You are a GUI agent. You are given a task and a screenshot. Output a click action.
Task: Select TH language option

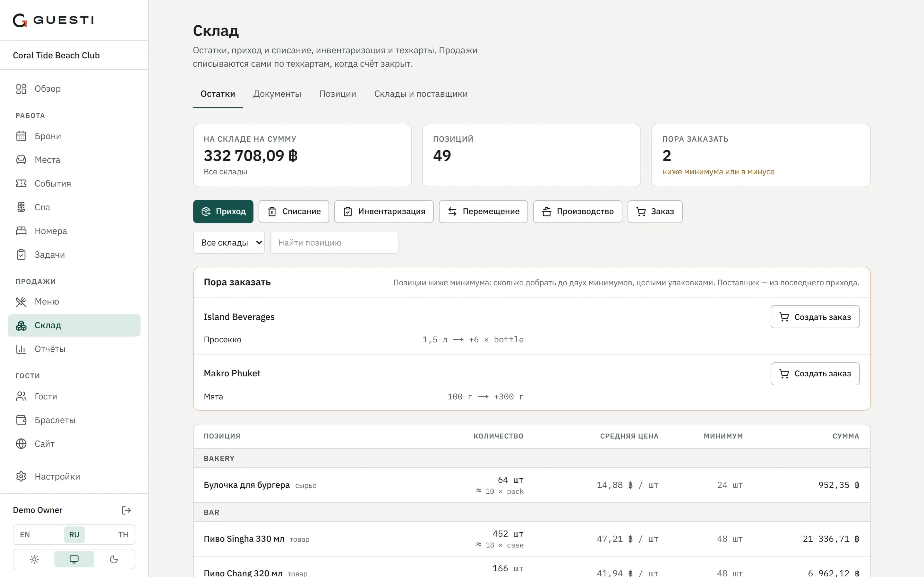point(123,534)
